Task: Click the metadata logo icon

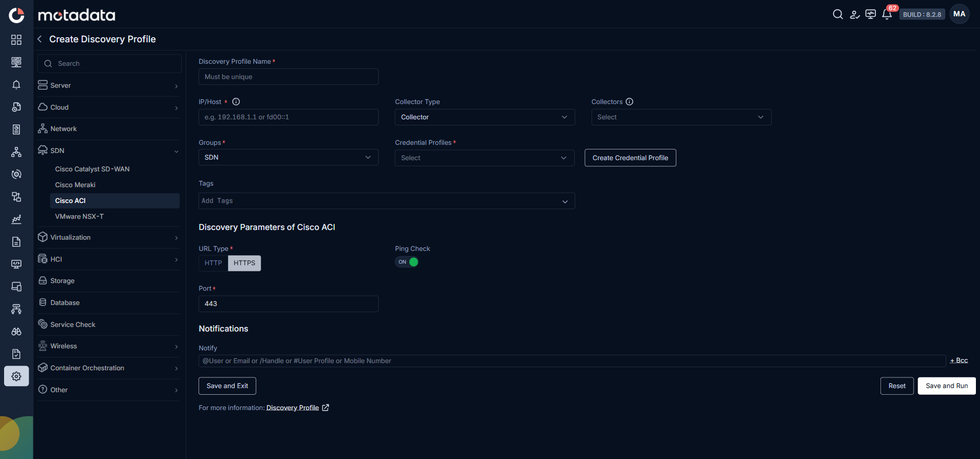Action: [16, 15]
